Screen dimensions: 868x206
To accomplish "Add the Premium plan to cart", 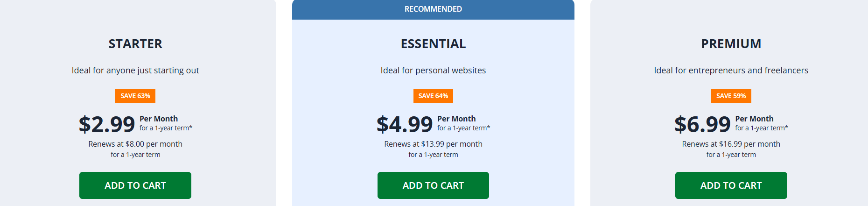I will [x=731, y=185].
